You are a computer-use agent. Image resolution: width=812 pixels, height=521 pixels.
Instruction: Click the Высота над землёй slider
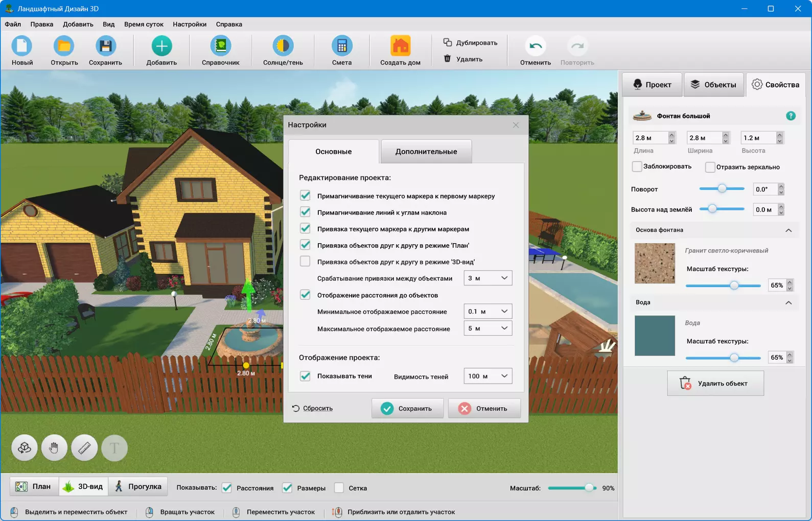[722, 208]
